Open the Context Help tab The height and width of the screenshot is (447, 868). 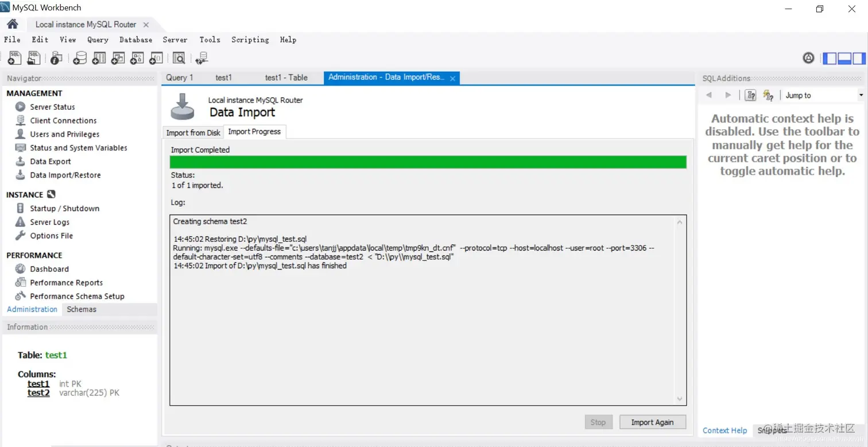point(725,430)
